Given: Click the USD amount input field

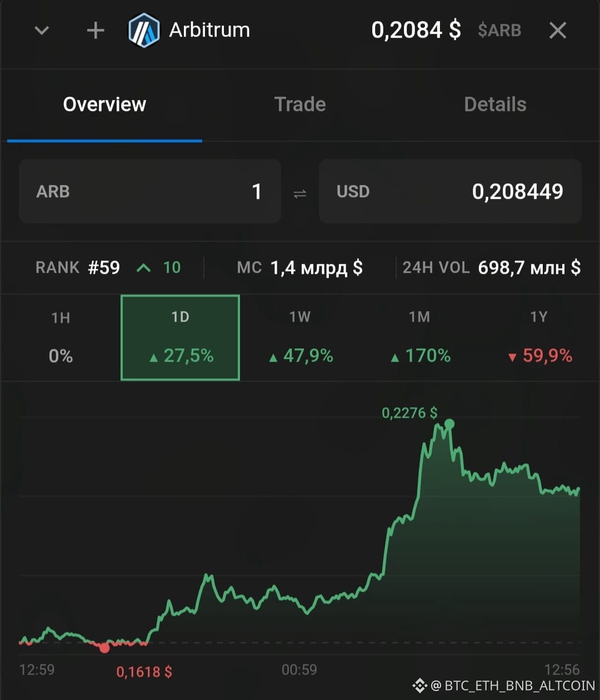Looking at the screenshot, I should (450, 191).
